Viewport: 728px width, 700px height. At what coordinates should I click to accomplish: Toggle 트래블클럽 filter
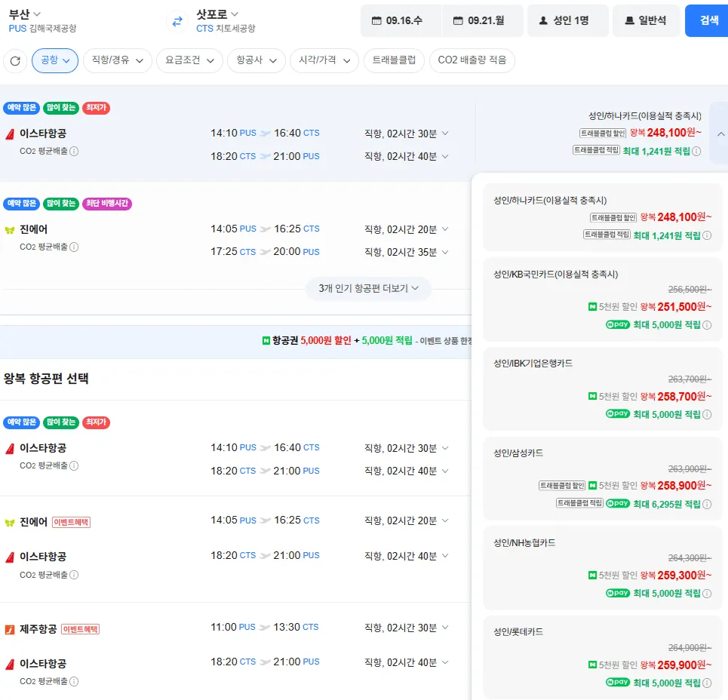tap(394, 60)
